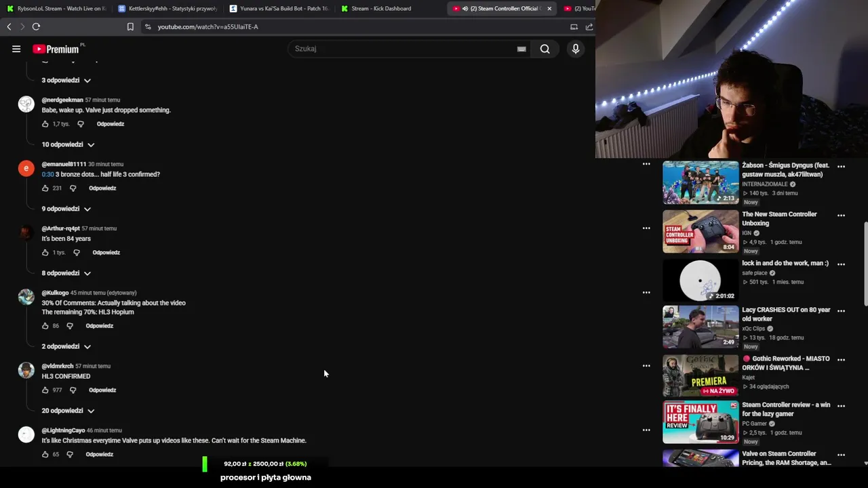
Task: Open the xQc Clips channel name
Action: pos(755,329)
